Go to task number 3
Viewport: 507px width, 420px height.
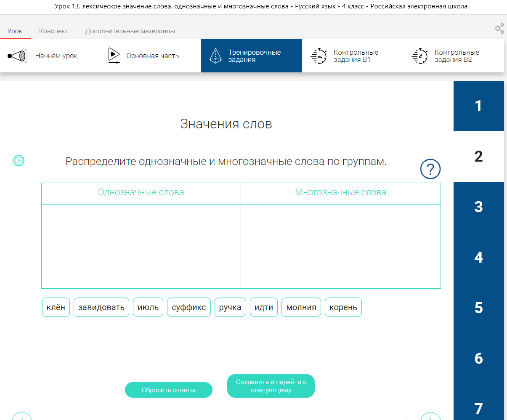pyautogui.click(x=478, y=207)
